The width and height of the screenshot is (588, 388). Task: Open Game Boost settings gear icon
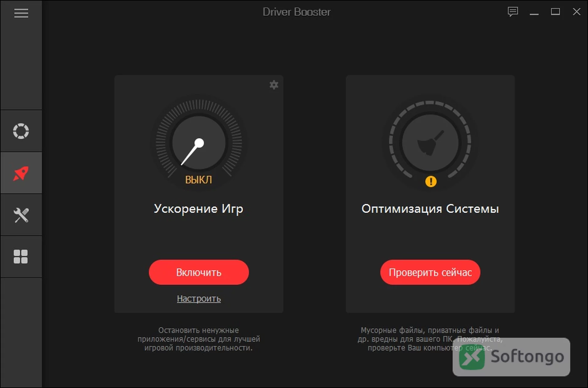pyautogui.click(x=274, y=85)
